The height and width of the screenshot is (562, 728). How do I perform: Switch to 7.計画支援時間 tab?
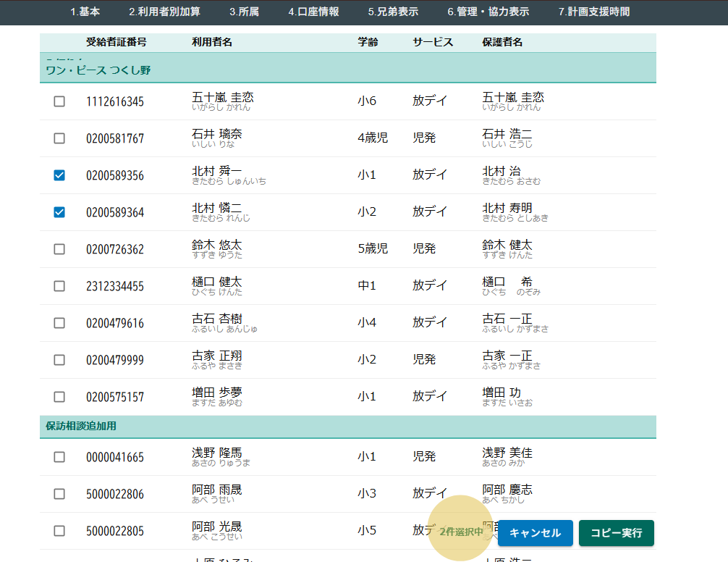click(x=594, y=12)
